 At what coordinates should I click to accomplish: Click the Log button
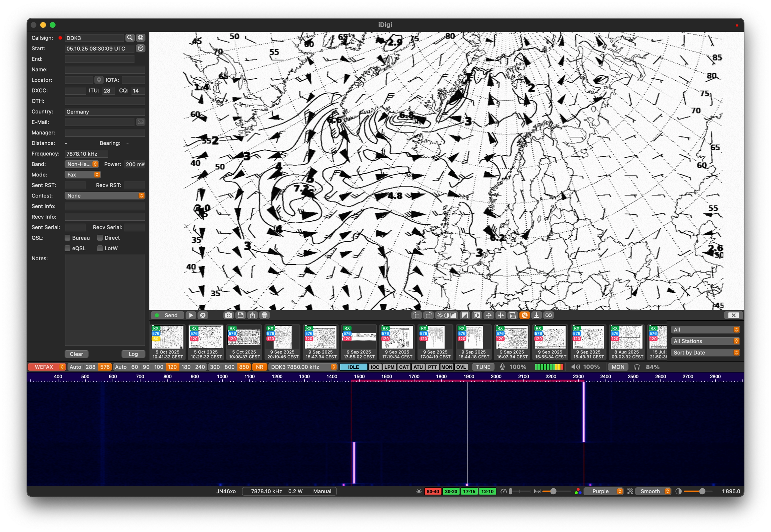(x=133, y=354)
